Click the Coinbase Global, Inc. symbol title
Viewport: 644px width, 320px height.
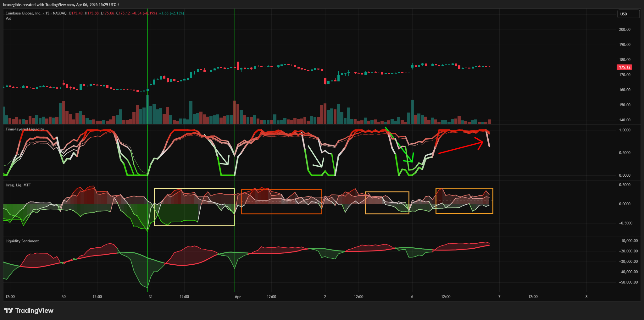(x=23, y=13)
